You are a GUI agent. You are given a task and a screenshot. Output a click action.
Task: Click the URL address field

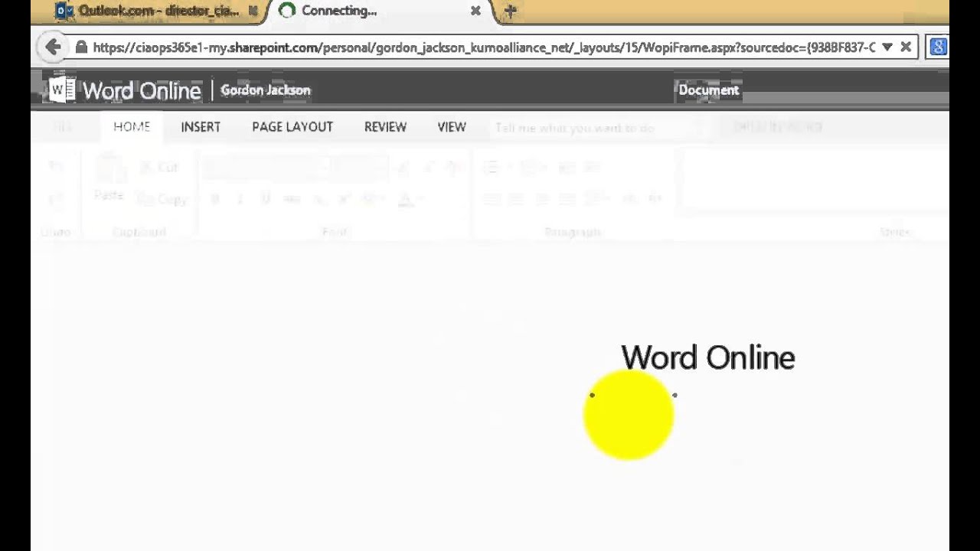(484, 47)
